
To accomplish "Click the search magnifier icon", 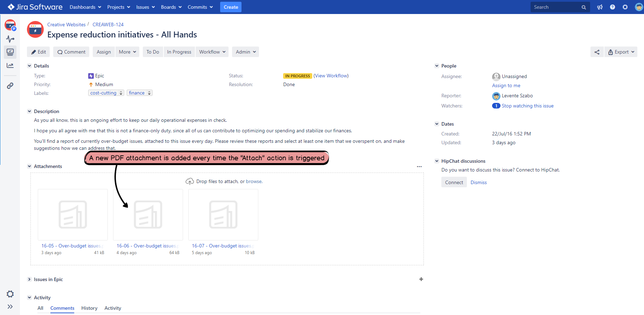I will pyautogui.click(x=583, y=7).
